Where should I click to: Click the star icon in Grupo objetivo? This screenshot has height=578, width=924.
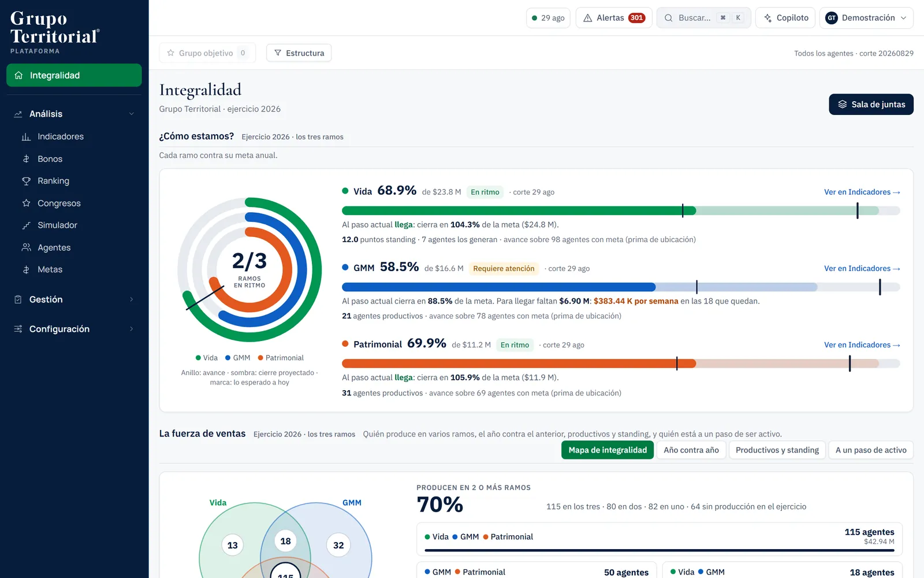point(171,53)
